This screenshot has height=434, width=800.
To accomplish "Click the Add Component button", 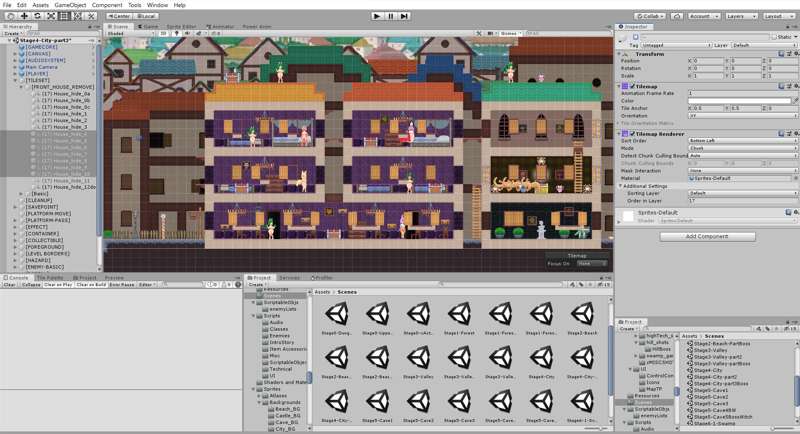I will click(x=707, y=237).
